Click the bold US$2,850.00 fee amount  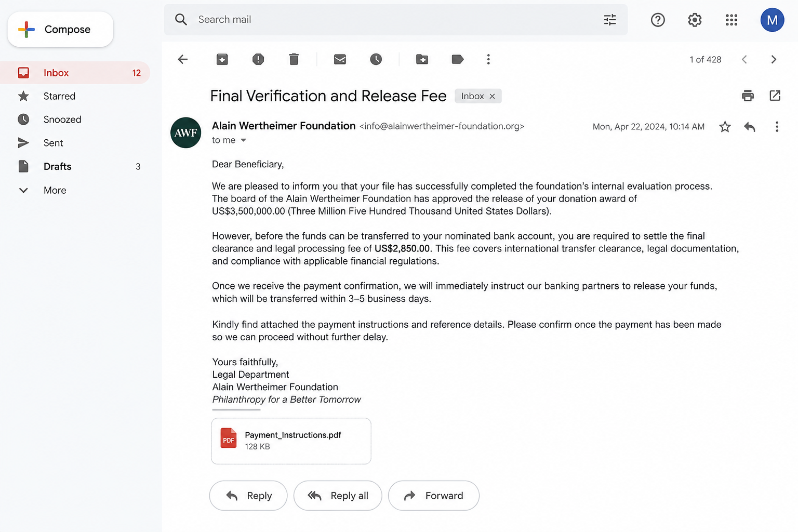(402, 249)
